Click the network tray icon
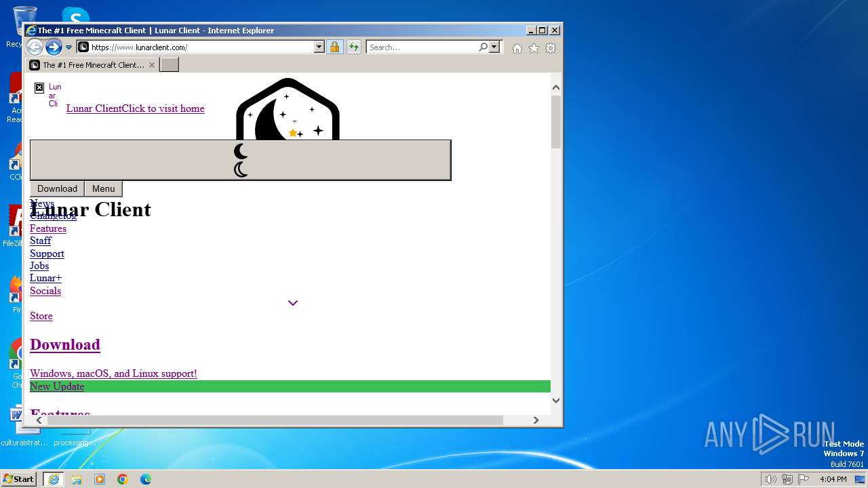This screenshot has width=868, height=488. [x=787, y=479]
